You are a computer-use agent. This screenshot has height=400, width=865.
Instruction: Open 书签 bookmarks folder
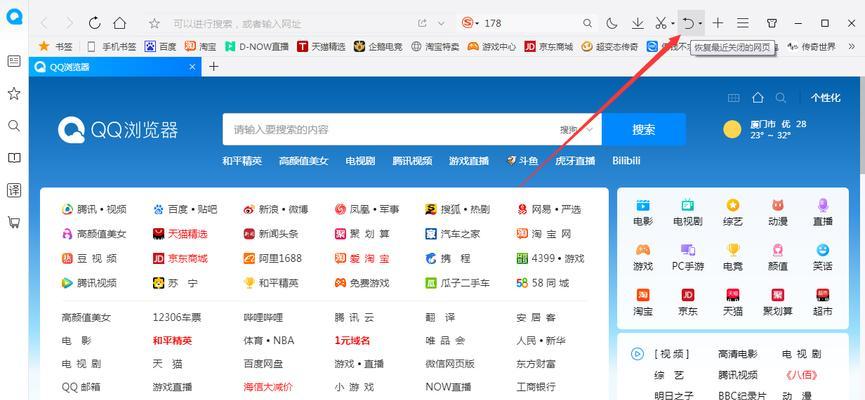[56, 47]
